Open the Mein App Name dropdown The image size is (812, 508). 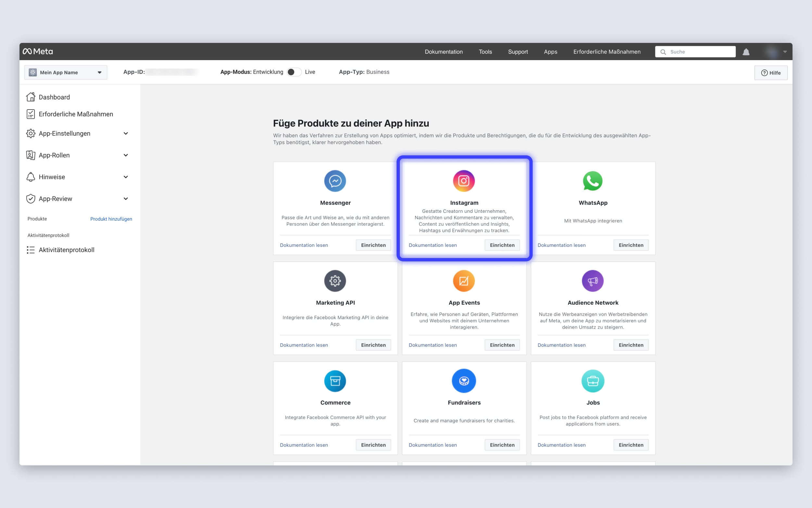click(x=66, y=72)
